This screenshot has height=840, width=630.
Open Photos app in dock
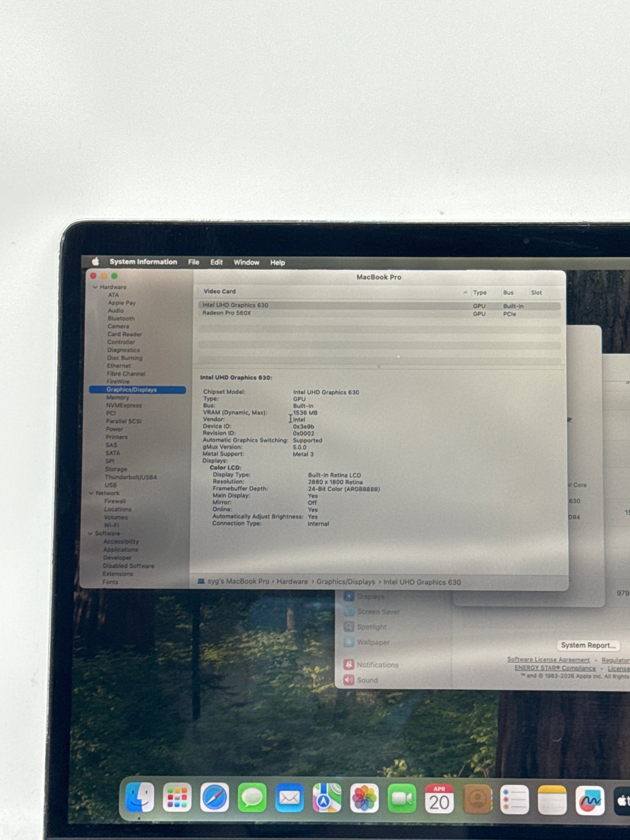point(364,798)
